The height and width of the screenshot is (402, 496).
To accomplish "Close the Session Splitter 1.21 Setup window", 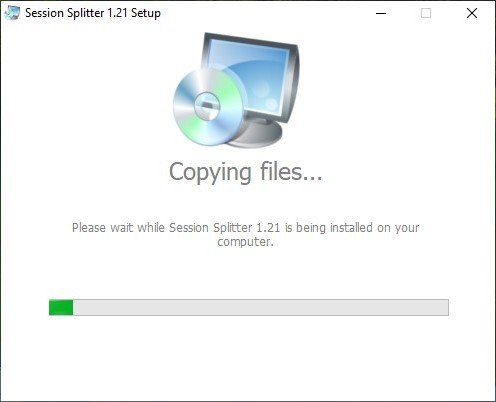I will [472, 13].
